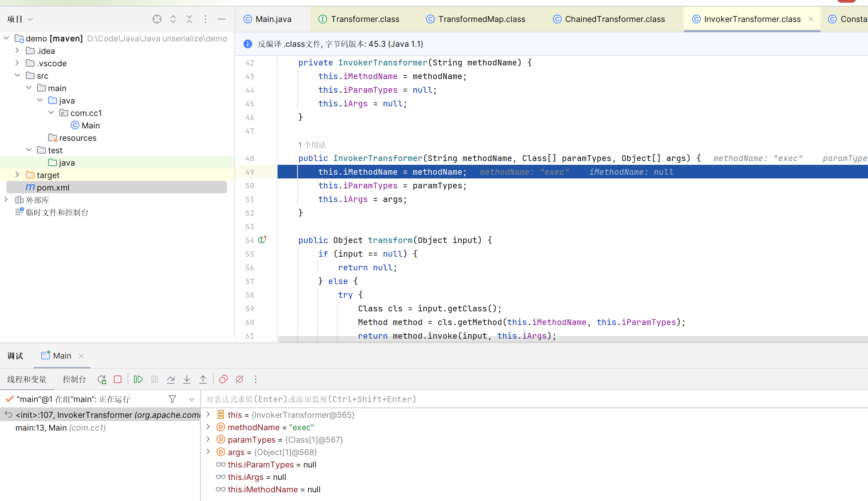Hide the project panel

(222, 19)
